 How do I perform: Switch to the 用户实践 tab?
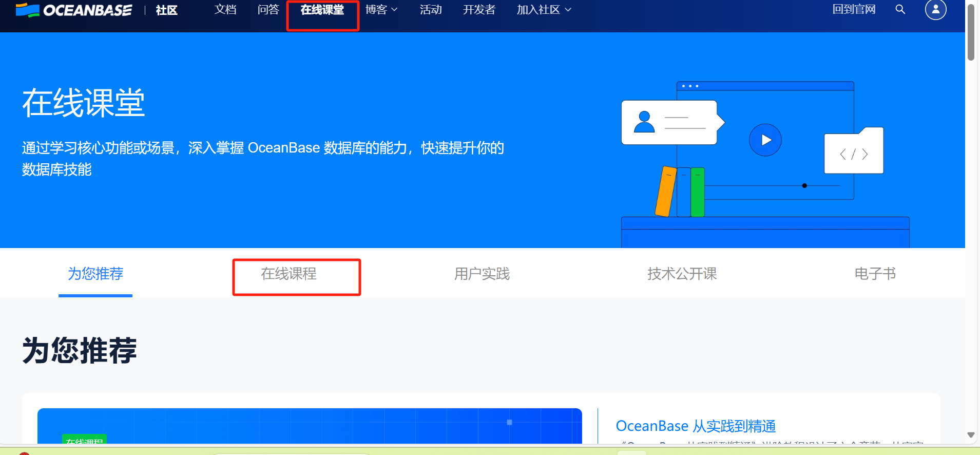point(482,274)
